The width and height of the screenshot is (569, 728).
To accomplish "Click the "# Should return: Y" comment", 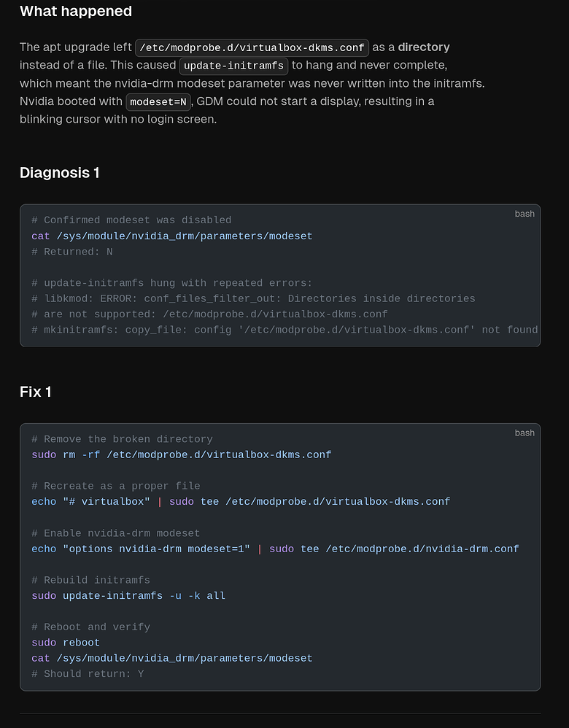I will tap(88, 674).
